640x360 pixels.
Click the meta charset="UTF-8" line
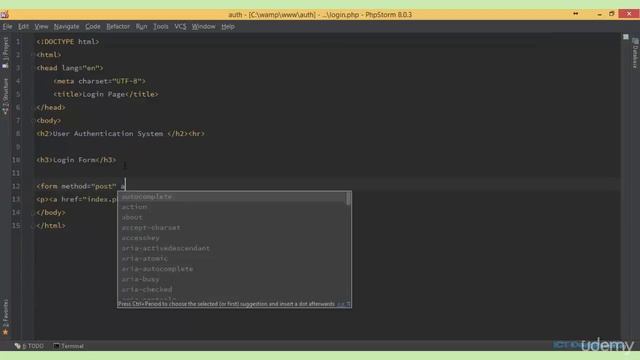99,81
